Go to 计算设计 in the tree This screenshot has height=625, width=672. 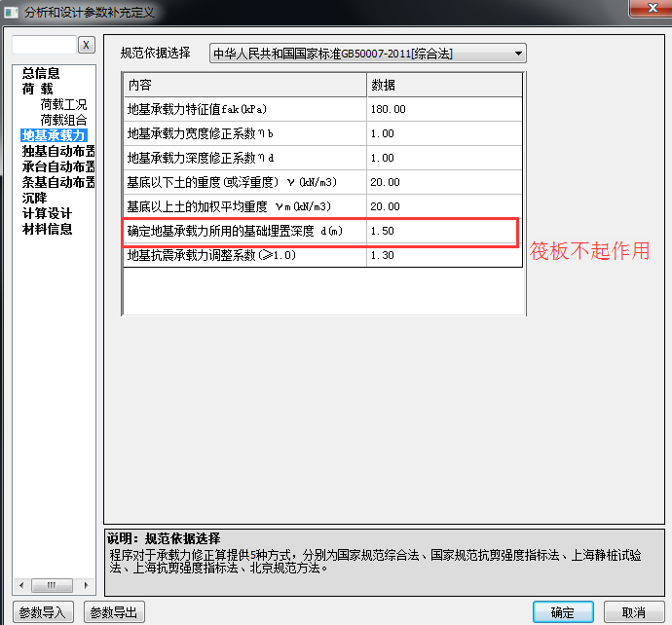pyautogui.click(x=47, y=213)
